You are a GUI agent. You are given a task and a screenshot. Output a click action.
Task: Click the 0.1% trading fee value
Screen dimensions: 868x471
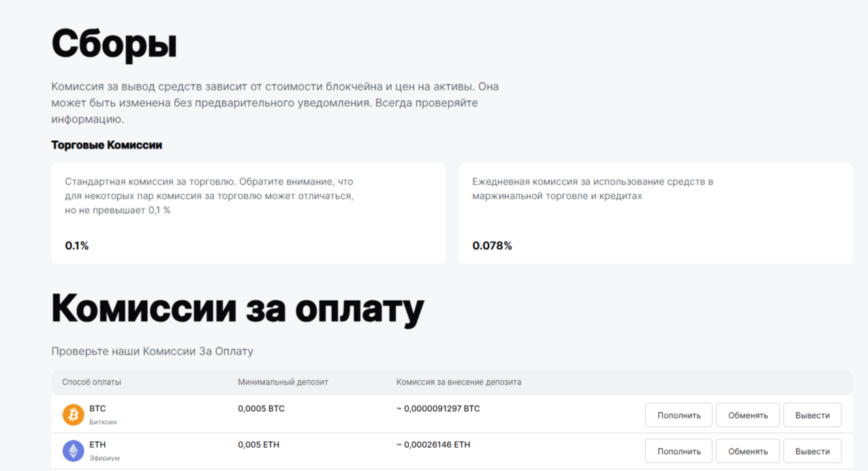[x=76, y=246]
